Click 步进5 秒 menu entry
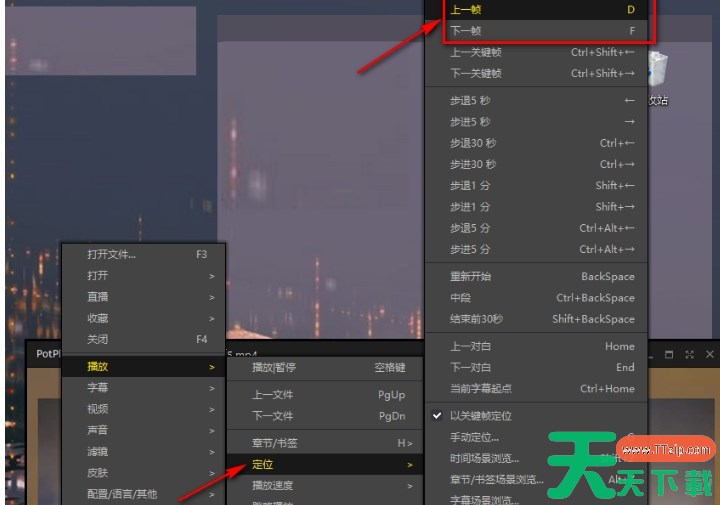The width and height of the screenshot is (720, 505). click(536, 122)
